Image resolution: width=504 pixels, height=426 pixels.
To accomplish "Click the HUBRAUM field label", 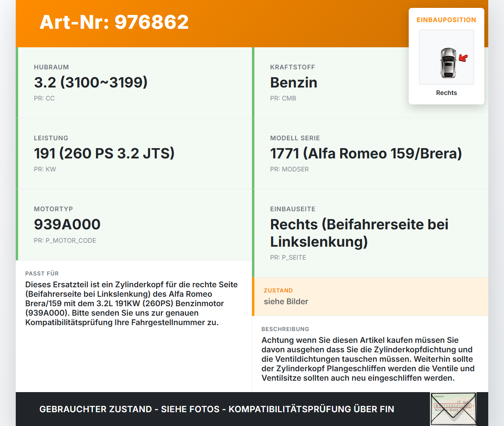I will click(x=51, y=67).
